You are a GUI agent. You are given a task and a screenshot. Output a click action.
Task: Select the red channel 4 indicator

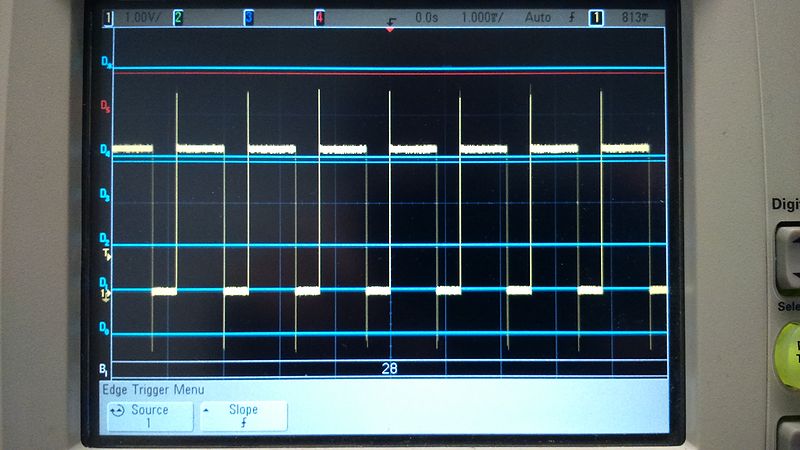319,17
